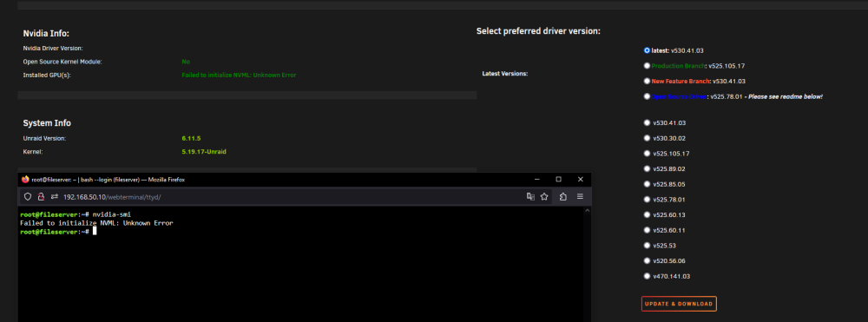Viewport: 868px width, 322px height.
Task: Select driver version v525.53
Action: pos(647,246)
